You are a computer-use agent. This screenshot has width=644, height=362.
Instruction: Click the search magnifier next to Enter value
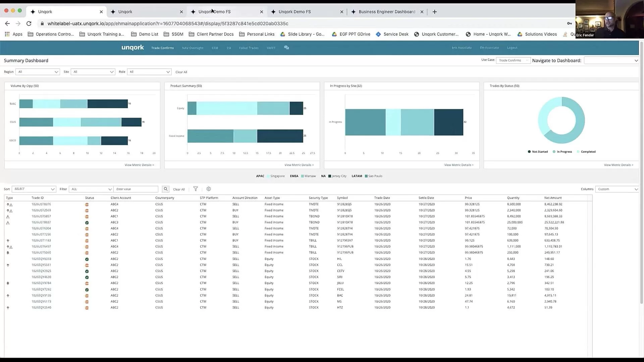click(165, 189)
